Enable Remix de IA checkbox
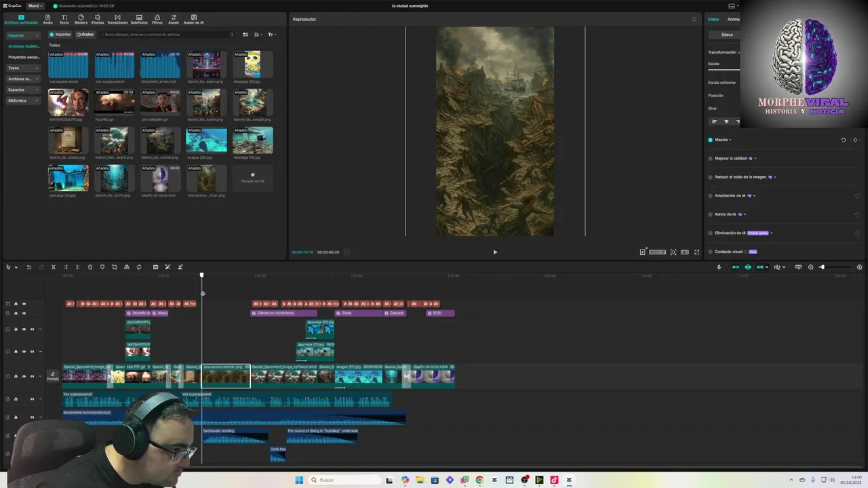This screenshot has height=488, width=868. [x=710, y=214]
